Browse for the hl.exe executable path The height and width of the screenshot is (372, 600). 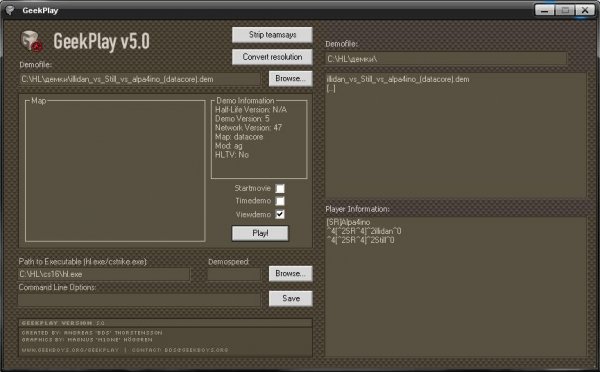[290, 274]
